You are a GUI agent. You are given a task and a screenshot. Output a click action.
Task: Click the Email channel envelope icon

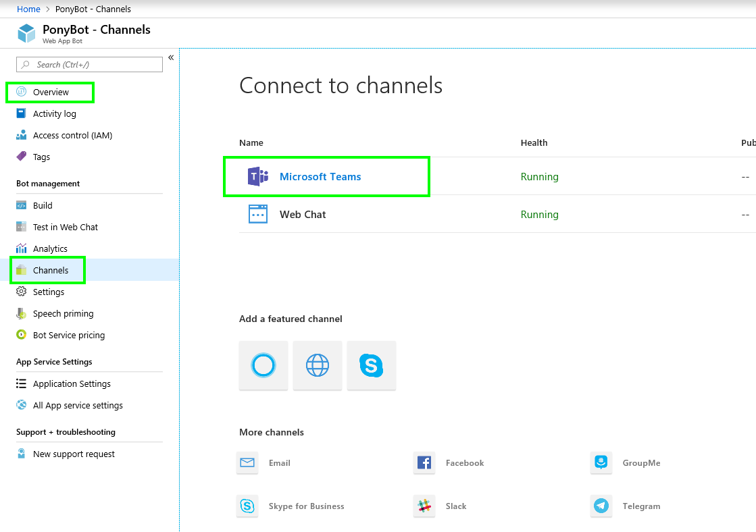click(x=247, y=462)
